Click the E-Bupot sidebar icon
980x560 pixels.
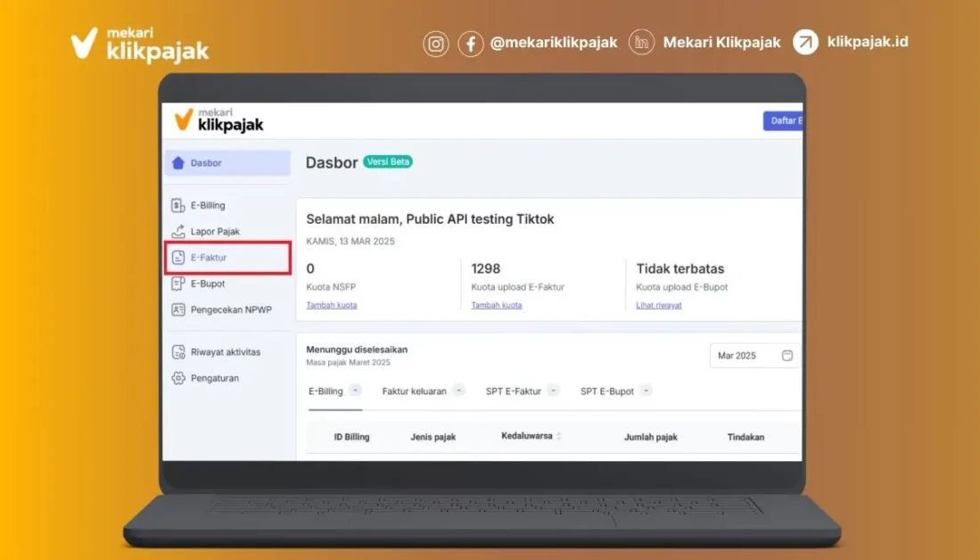(x=178, y=284)
